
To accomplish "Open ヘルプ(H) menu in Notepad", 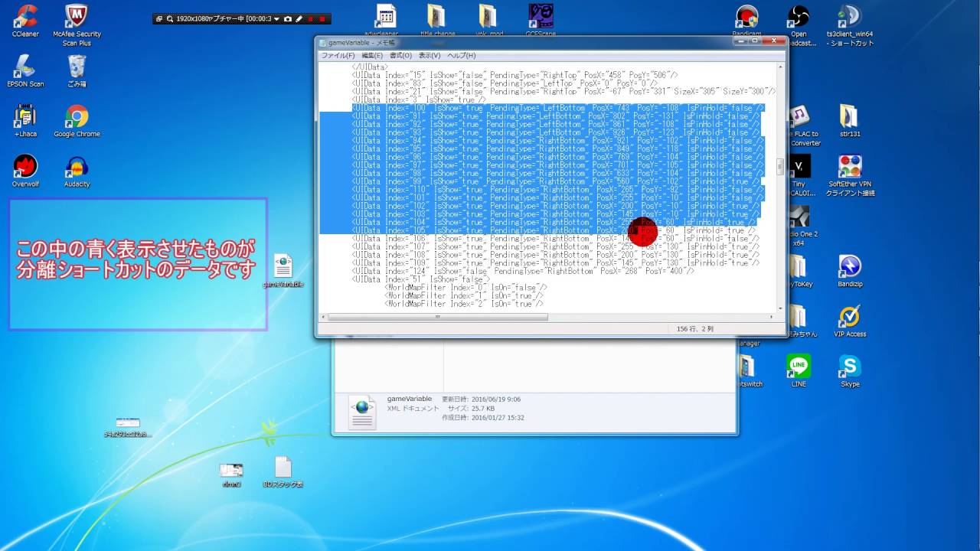I will (x=461, y=55).
